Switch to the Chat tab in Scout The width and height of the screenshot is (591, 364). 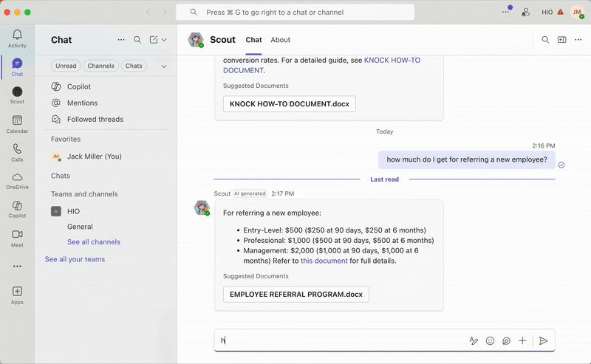click(253, 40)
